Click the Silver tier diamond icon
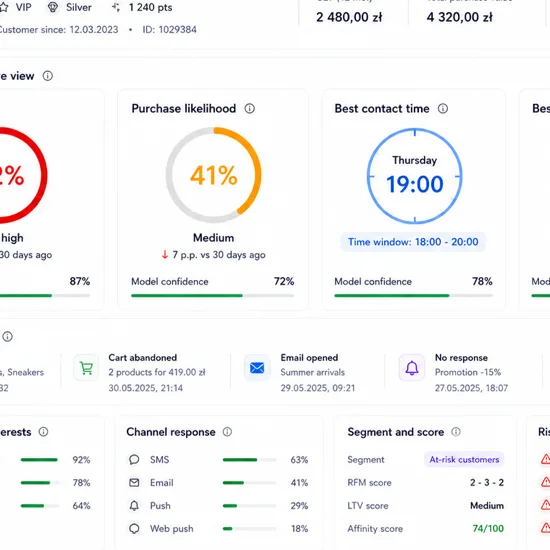 pos(53,7)
